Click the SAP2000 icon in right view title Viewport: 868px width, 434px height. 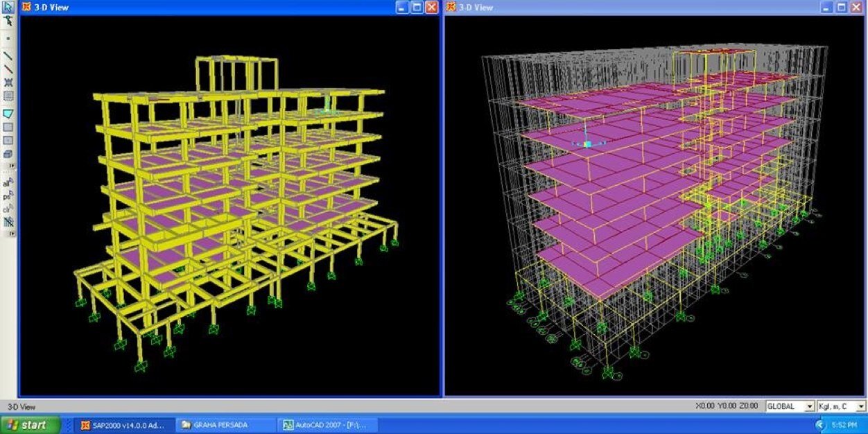point(451,7)
